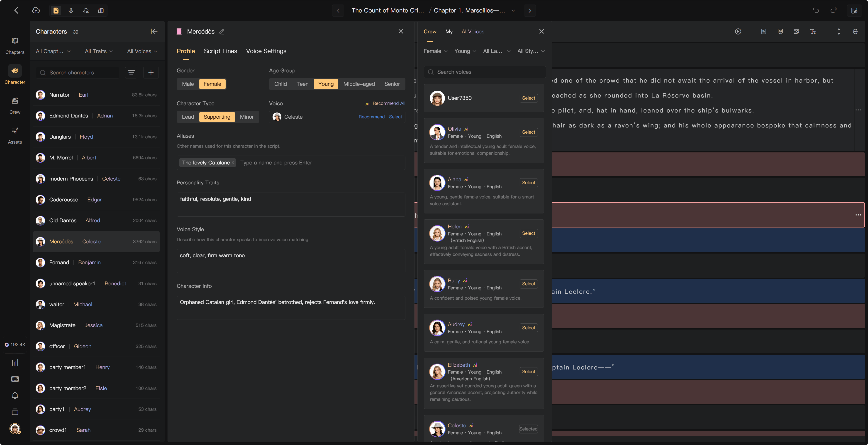Remove The lovely Catalane alias
The image size is (868, 445).
point(232,162)
